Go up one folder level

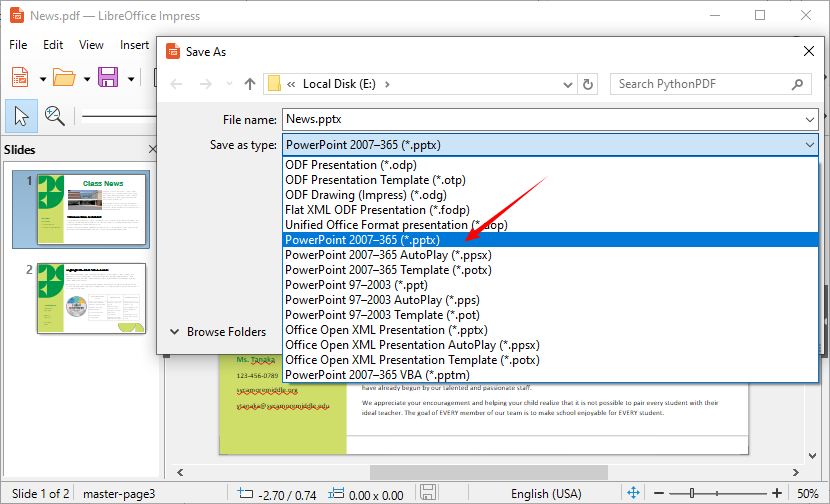click(x=250, y=84)
